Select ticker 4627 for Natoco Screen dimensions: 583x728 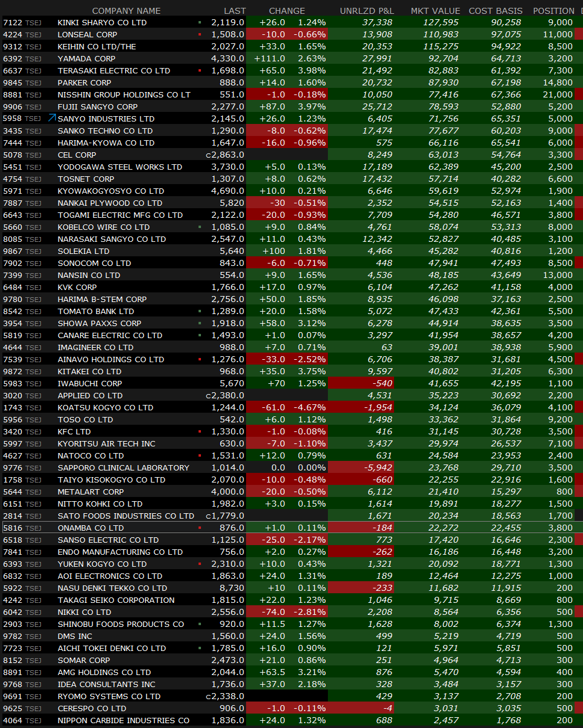tap(13, 455)
